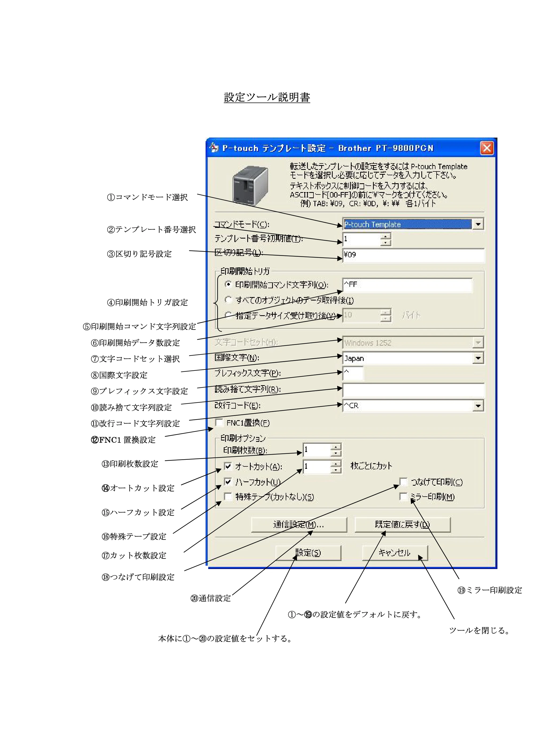Click the 印刷枚数 number field
Viewport: 534px width, 756px height.
[x=316, y=450]
